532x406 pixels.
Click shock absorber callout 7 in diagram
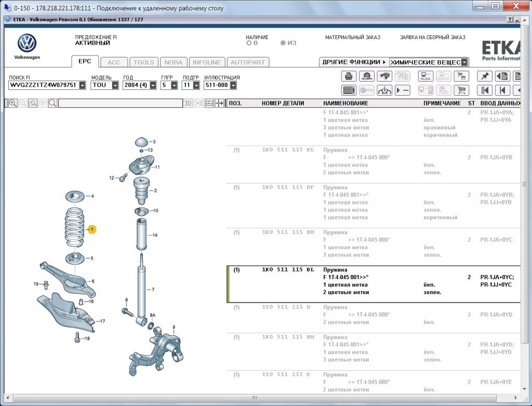pos(153,290)
